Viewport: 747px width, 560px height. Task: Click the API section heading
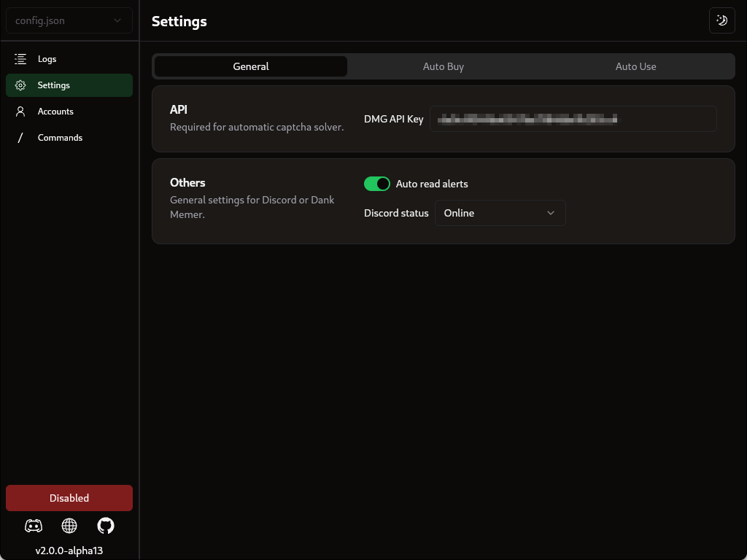[179, 109]
